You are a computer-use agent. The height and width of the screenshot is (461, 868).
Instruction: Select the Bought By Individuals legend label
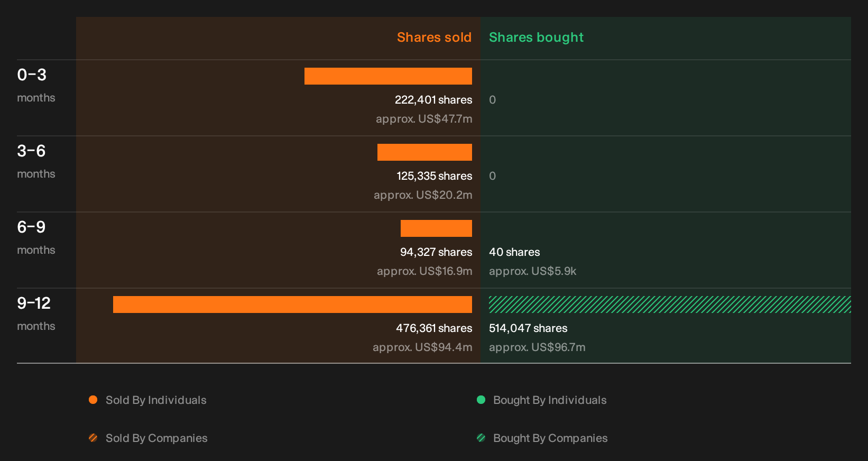pos(550,400)
